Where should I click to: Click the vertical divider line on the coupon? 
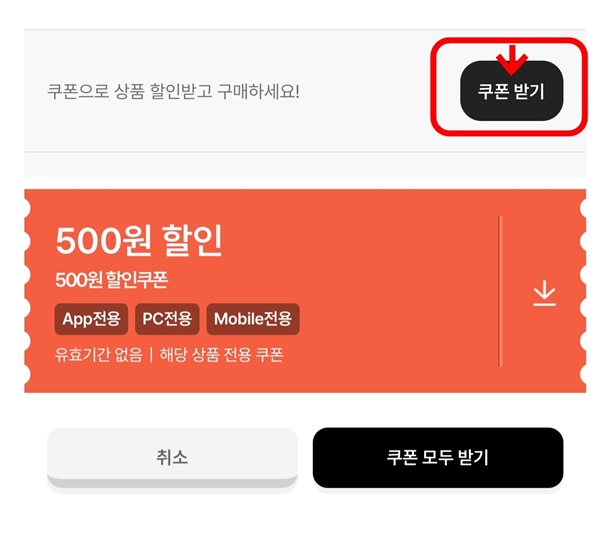pyautogui.click(x=500, y=291)
